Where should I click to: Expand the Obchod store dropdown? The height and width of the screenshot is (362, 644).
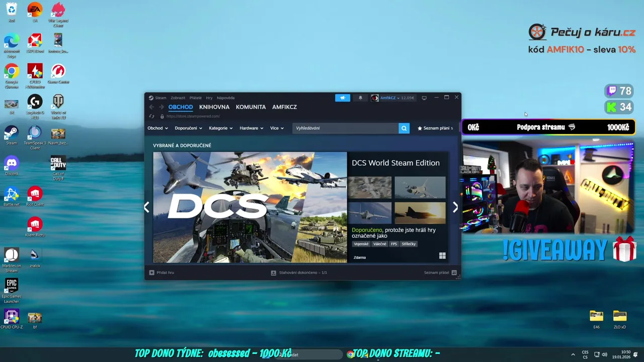[157, 128]
